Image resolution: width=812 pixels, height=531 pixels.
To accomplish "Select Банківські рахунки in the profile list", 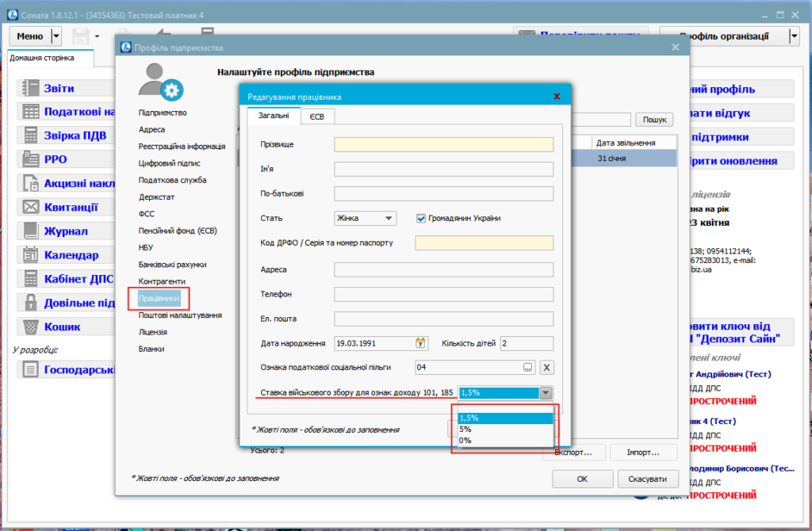I will (x=172, y=265).
